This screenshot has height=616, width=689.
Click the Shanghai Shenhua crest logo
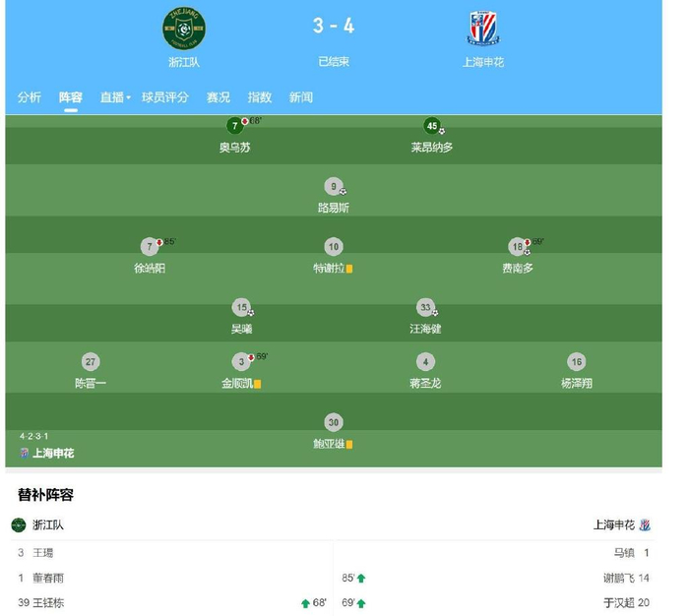coord(483,29)
